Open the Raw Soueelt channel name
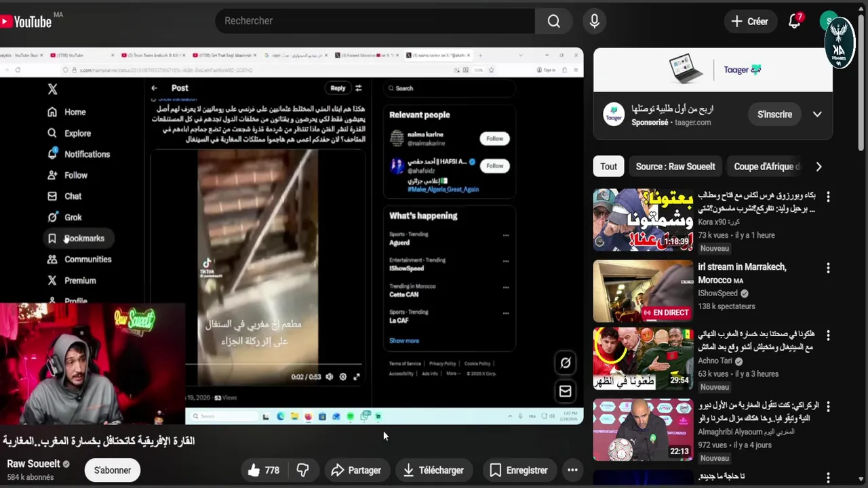 [x=33, y=464]
